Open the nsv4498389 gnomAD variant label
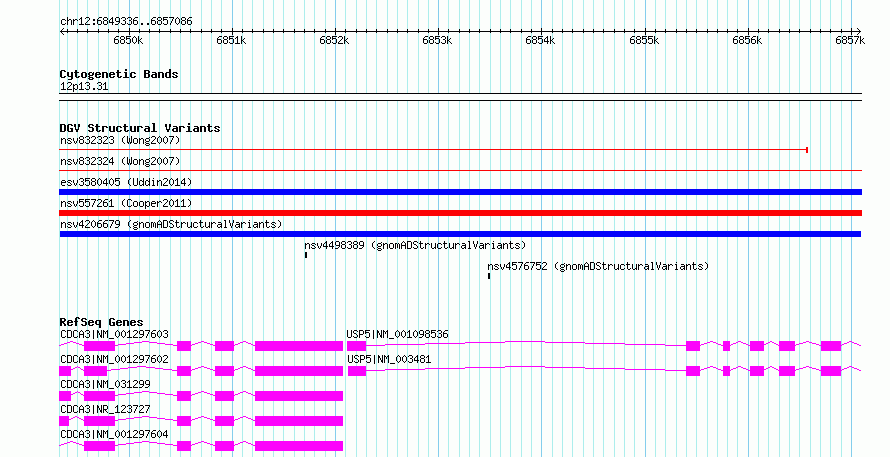890x457 pixels. (x=415, y=245)
